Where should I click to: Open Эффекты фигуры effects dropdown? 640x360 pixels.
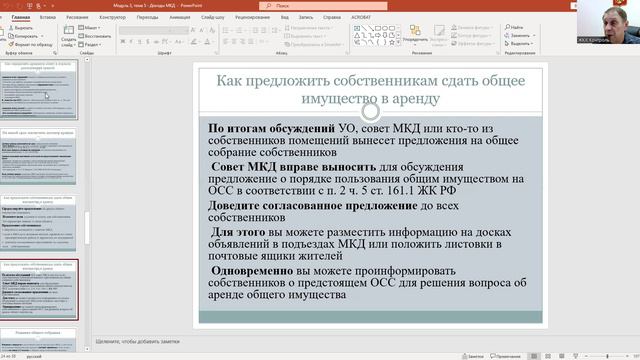[473, 44]
